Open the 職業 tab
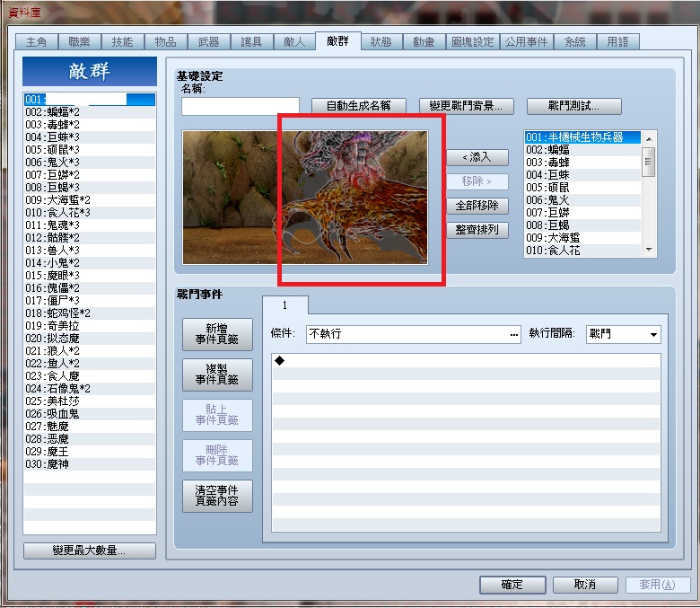This screenshot has height=608, width=700. click(80, 41)
